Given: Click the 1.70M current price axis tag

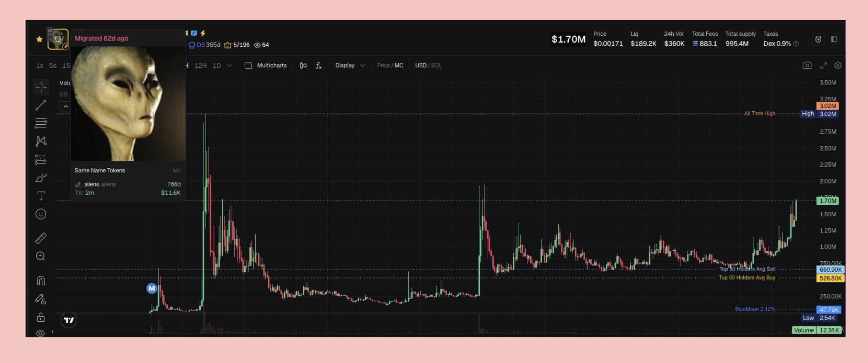Looking at the screenshot, I should (828, 201).
